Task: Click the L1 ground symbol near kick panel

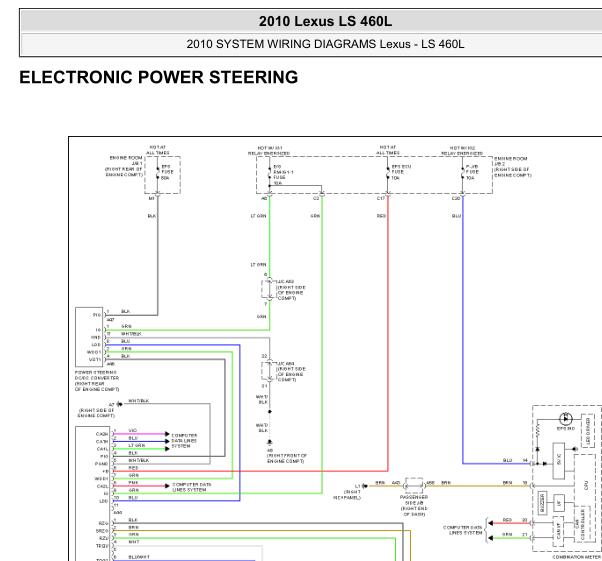Action: 365,486
